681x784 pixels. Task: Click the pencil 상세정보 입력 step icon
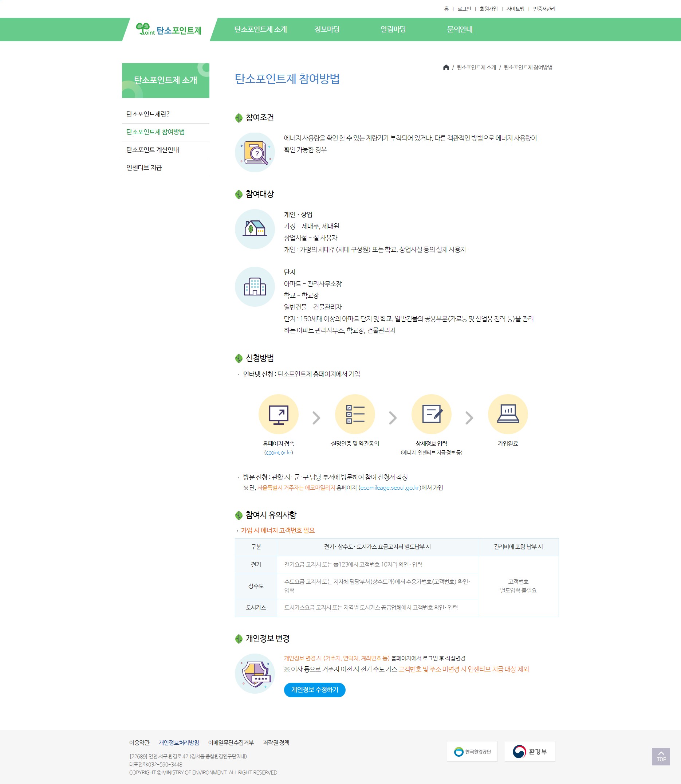(x=431, y=414)
